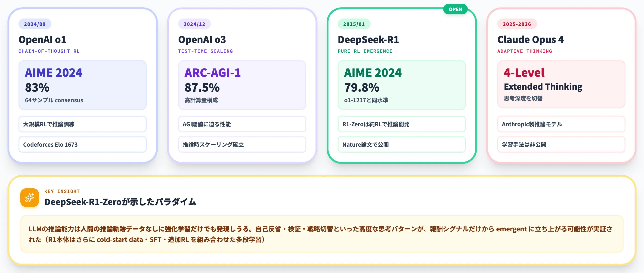Click AIME 2024 heading in OpenAI o1 card

click(x=53, y=72)
